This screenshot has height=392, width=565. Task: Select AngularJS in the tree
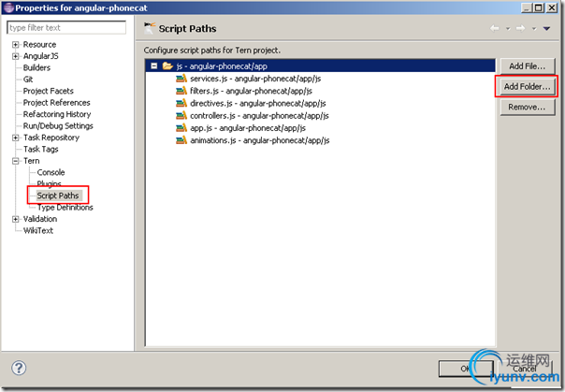41,56
